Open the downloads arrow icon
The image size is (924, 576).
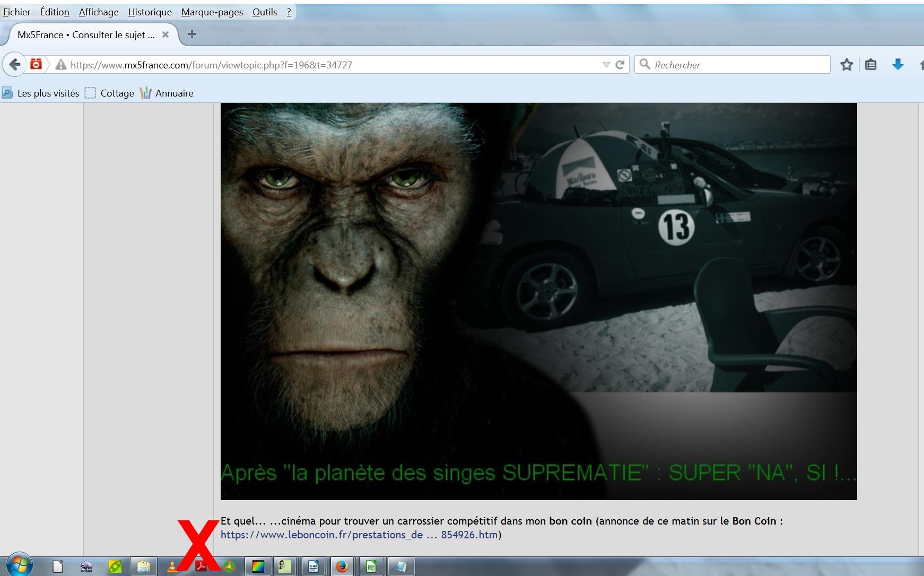click(897, 65)
